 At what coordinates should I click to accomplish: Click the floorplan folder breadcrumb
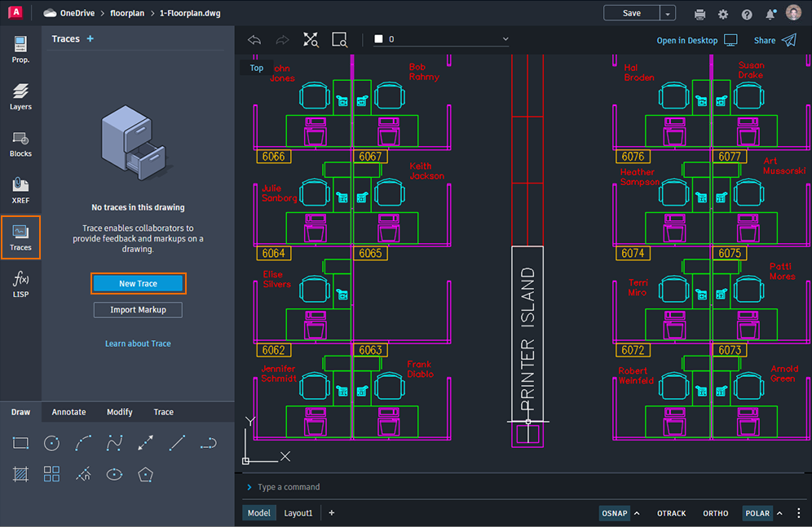tap(127, 14)
